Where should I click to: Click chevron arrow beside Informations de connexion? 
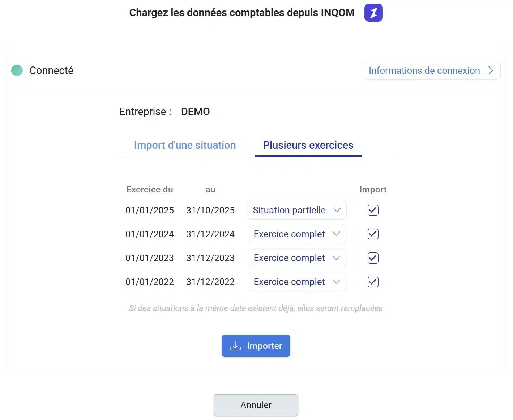pos(490,70)
